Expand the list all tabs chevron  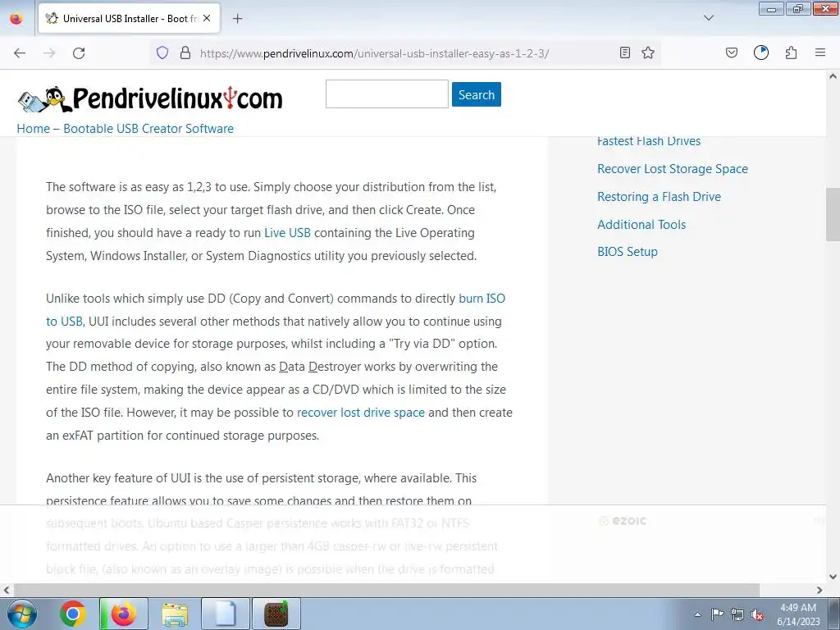(x=708, y=18)
